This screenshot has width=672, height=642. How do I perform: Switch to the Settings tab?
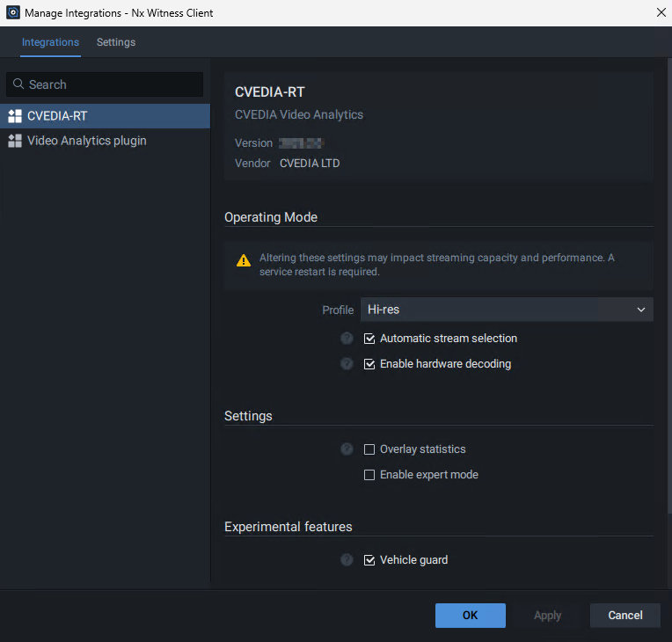click(x=116, y=42)
